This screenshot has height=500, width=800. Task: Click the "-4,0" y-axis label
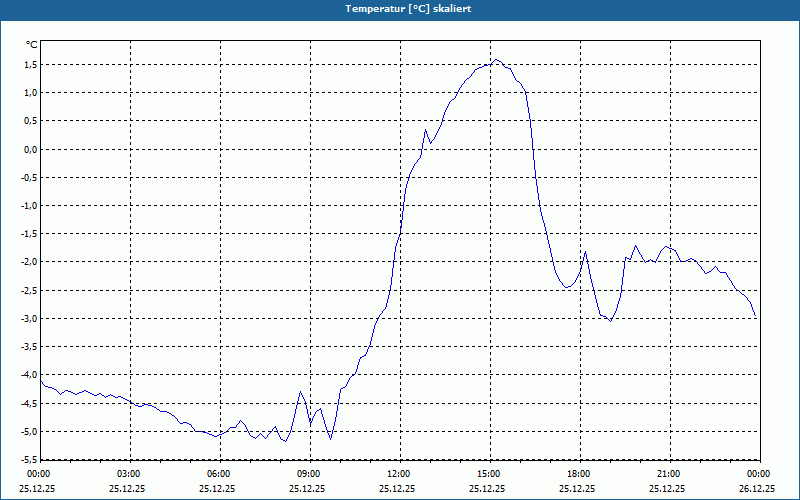[30, 375]
